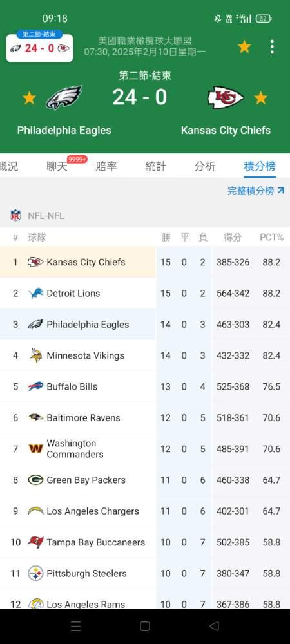Viewport: 290px width, 644px height.
Task: Toggle the match favorite star at top
Action: (x=244, y=47)
